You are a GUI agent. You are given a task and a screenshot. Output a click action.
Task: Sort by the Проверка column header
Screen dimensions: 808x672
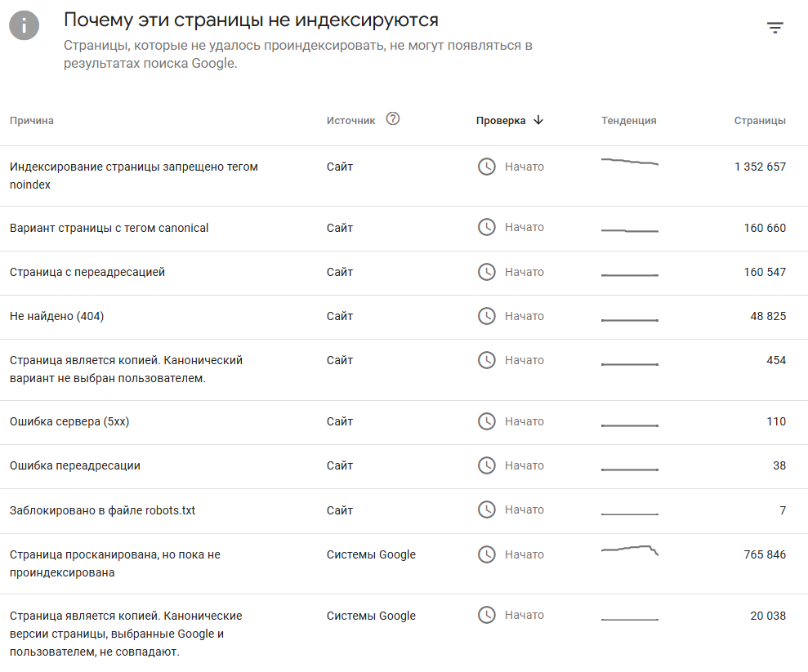500,121
